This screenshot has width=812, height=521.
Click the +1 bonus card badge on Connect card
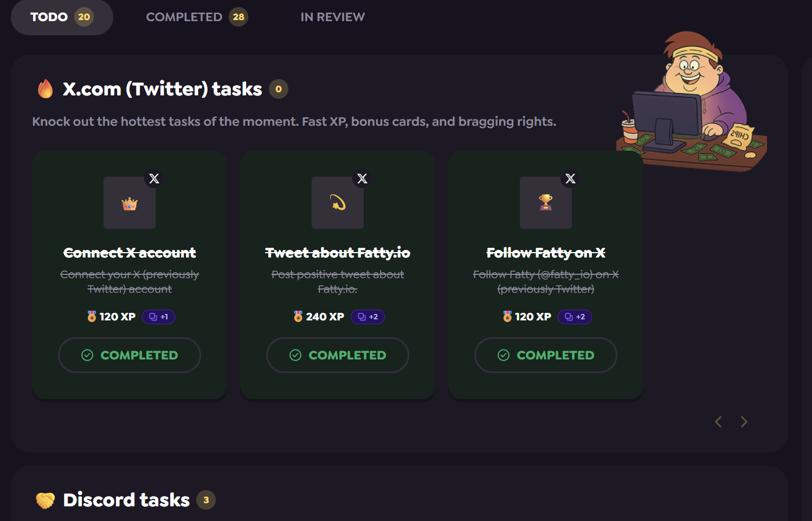pos(158,317)
